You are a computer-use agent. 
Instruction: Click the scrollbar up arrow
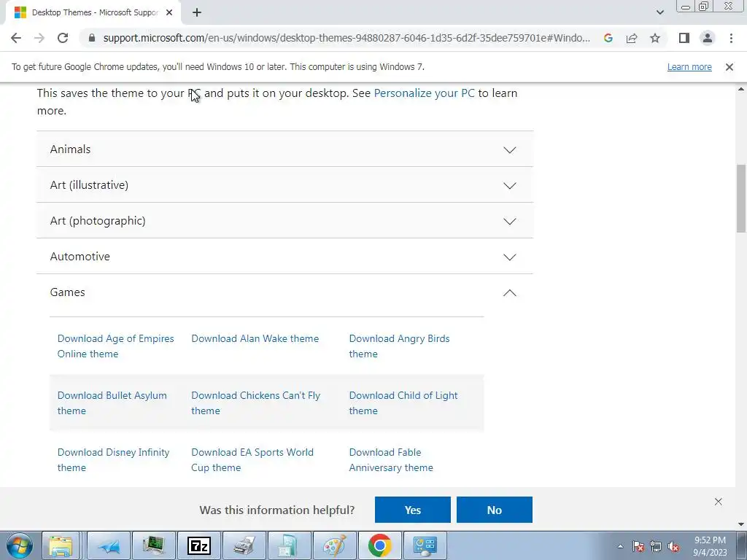pyautogui.click(x=741, y=88)
